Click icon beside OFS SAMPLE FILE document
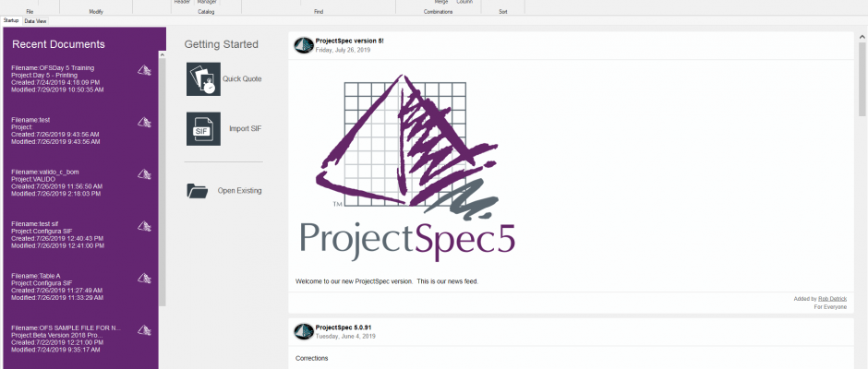Image resolution: width=868 pixels, height=369 pixels. (x=144, y=329)
